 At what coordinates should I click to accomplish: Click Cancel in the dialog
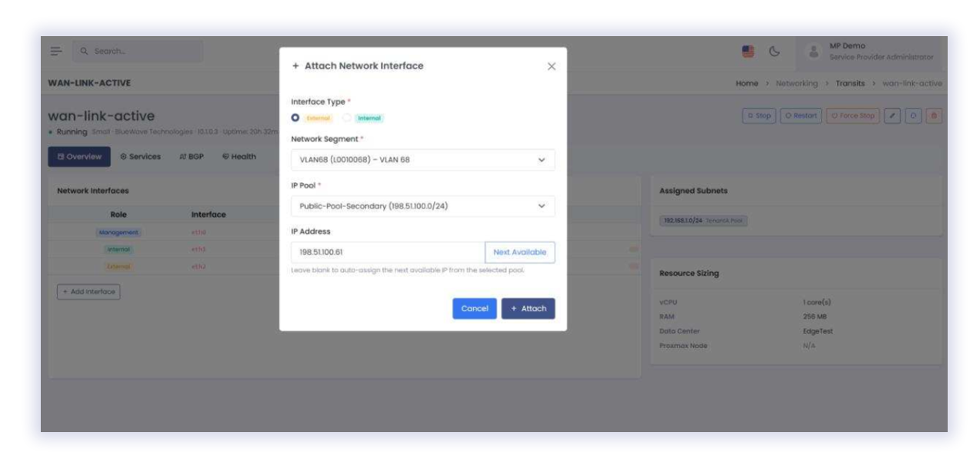(474, 308)
